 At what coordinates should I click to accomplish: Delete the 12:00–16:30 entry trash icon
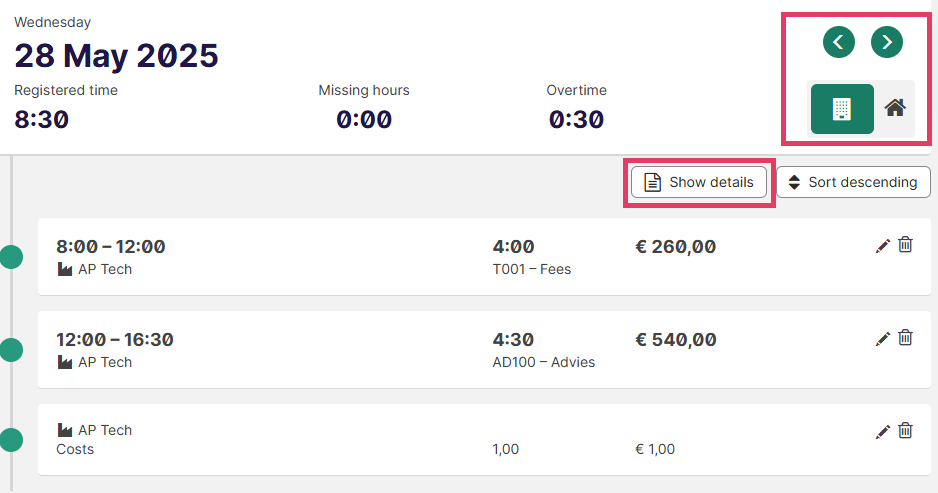pyautogui.click(x=905, y=337)
